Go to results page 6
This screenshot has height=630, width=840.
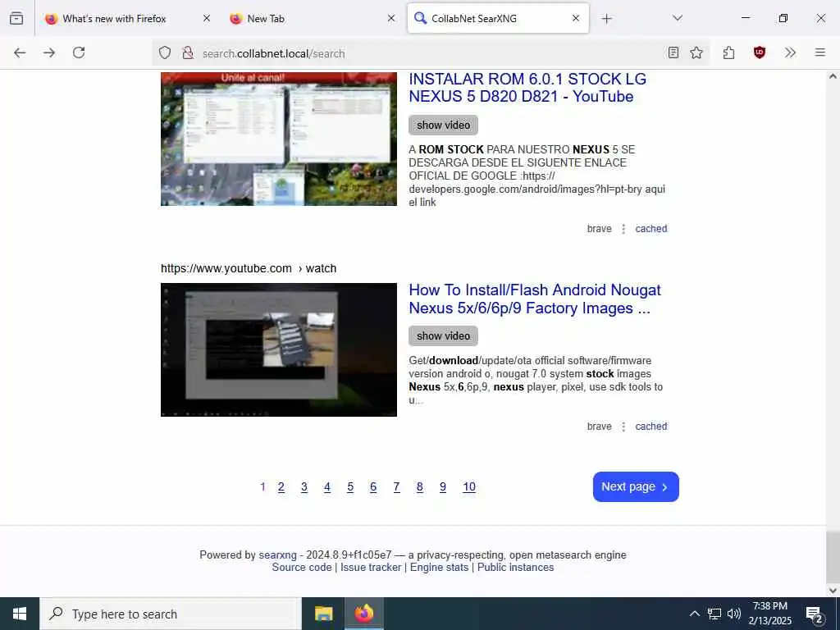(373, 487)
